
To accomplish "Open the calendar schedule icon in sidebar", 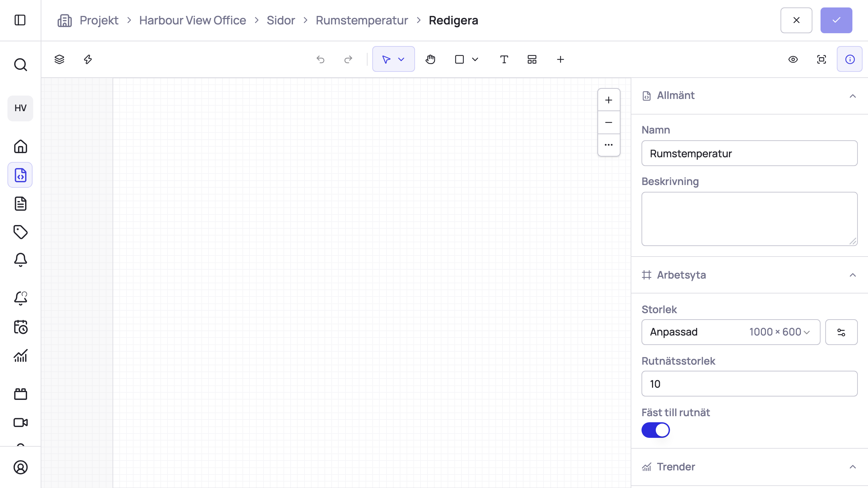I will point(20,327).
